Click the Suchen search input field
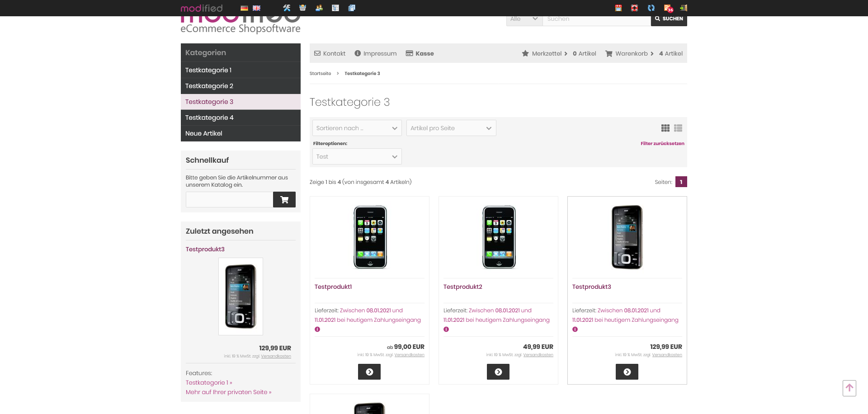The image size is (868, 414). [597, 19]
